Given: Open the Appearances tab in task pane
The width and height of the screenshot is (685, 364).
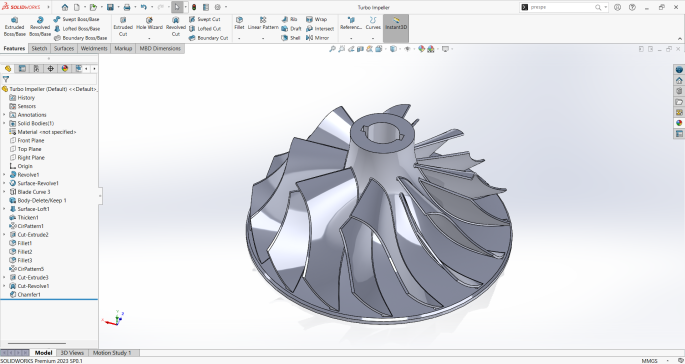Looking at the screenshot, I should tap(679, 123).
